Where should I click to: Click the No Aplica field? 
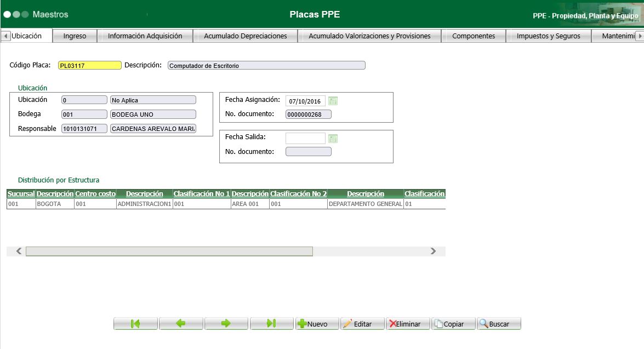pyautogui.click(x=153, y=100)
